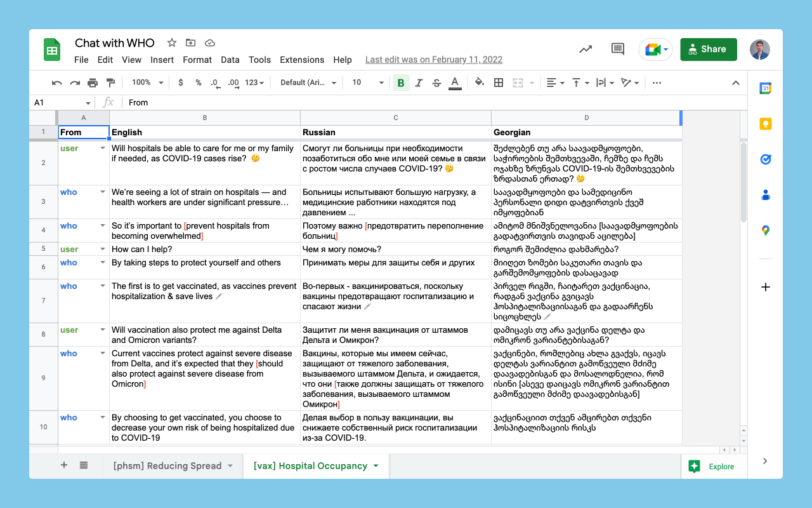Screen dimensions: 812x508
Task: Open the Format menu
Action: coord(197,60)
